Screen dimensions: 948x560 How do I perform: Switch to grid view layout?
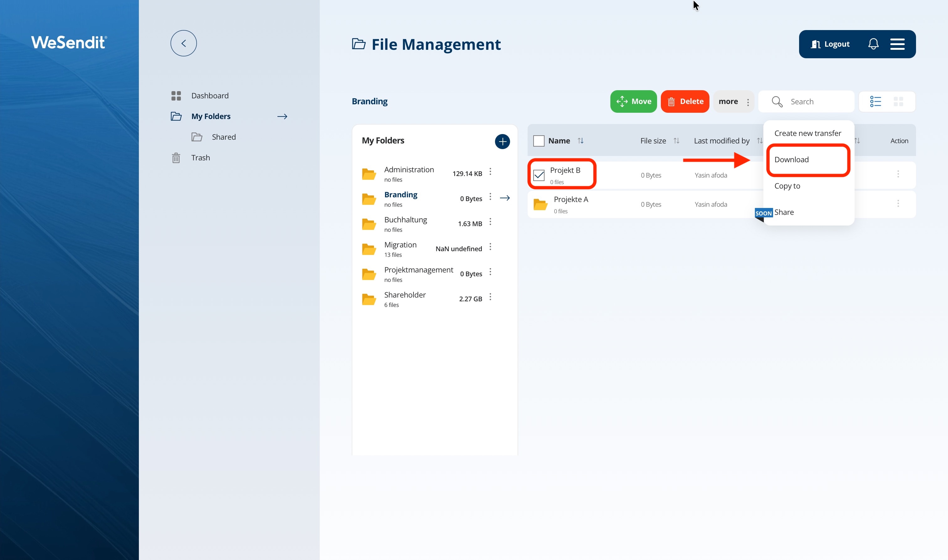898,101
